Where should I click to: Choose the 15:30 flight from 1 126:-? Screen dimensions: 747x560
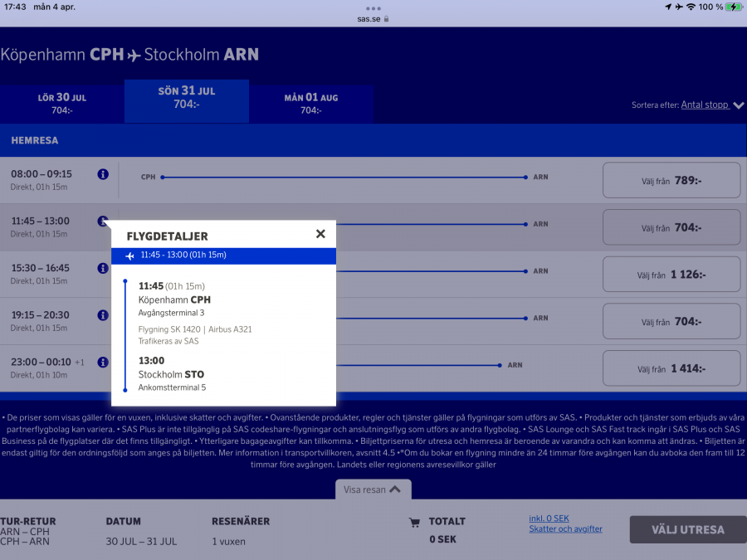671,275
